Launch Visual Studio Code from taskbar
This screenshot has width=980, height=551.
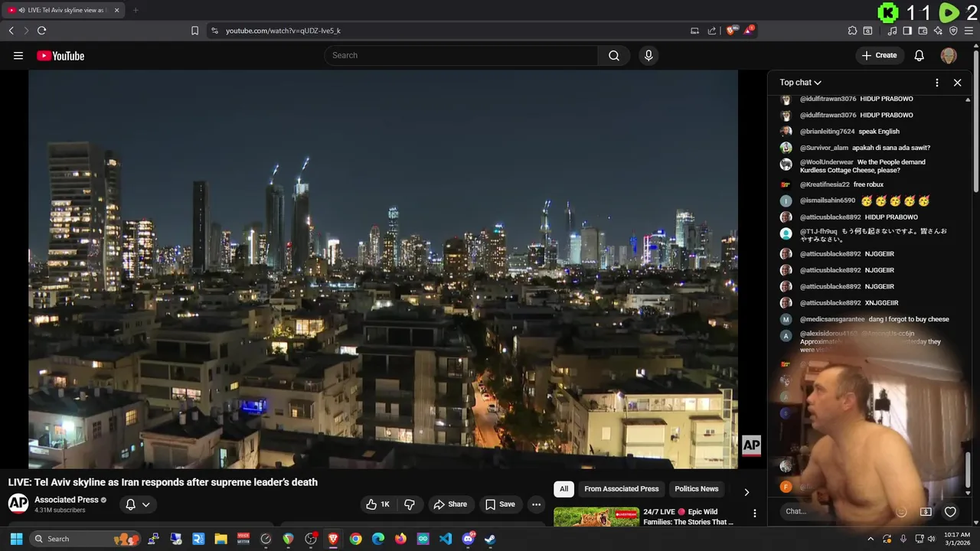pos(446,539)
